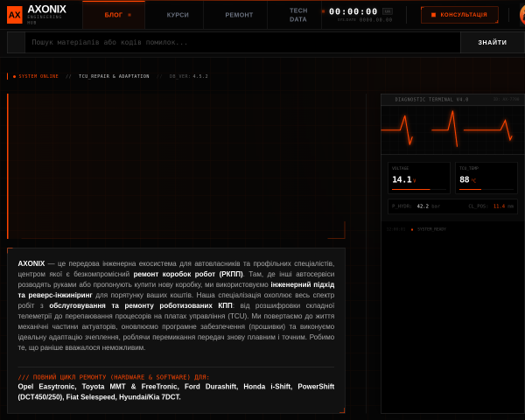
Task: Select the TCU_REPAIR & ADAPTATION breadcrumb
Action: 114,76
